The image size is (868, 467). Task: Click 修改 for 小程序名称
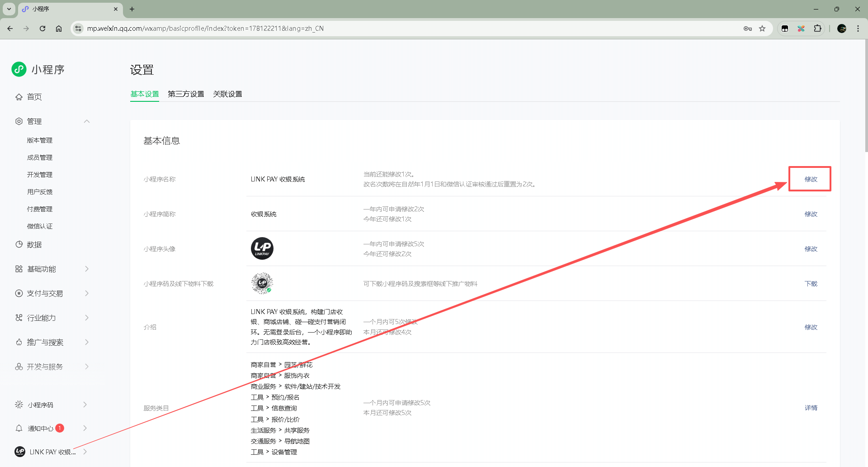(811, 179)
